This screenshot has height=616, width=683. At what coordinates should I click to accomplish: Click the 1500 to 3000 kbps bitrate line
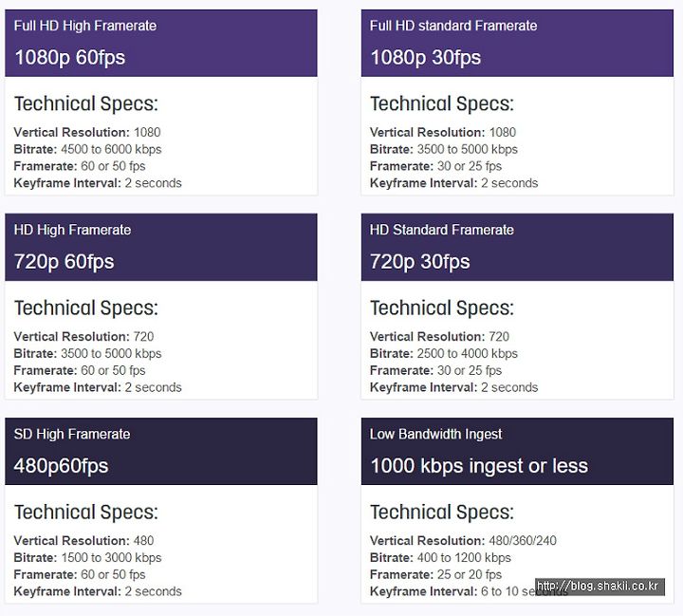click(x=88, y=557)
